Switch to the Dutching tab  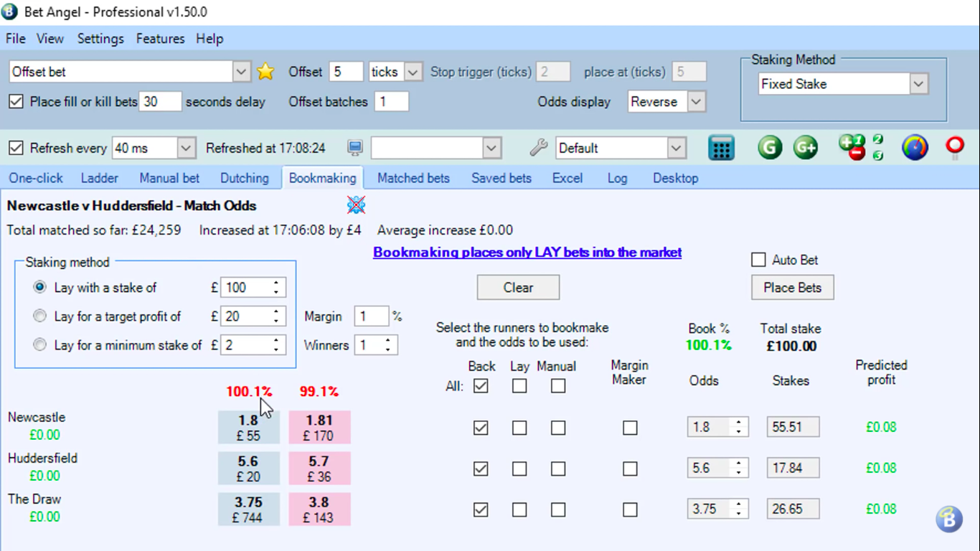point(245,178)
